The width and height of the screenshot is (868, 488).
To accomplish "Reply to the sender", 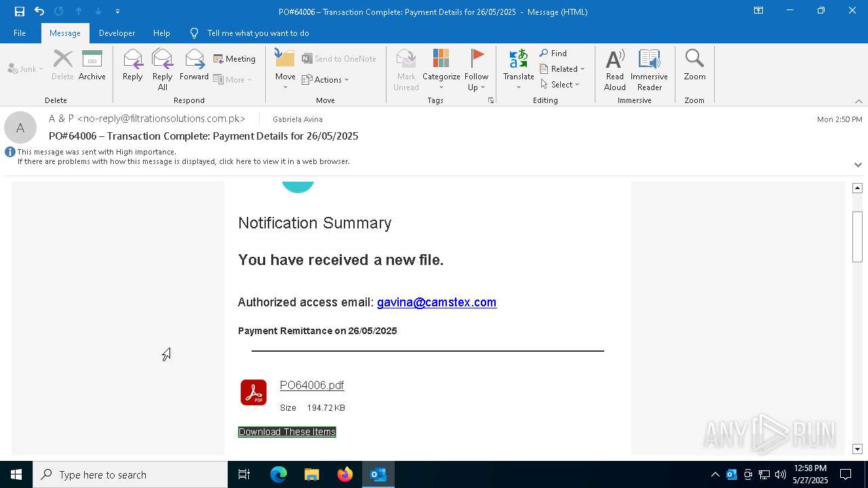I will [133, 66].
